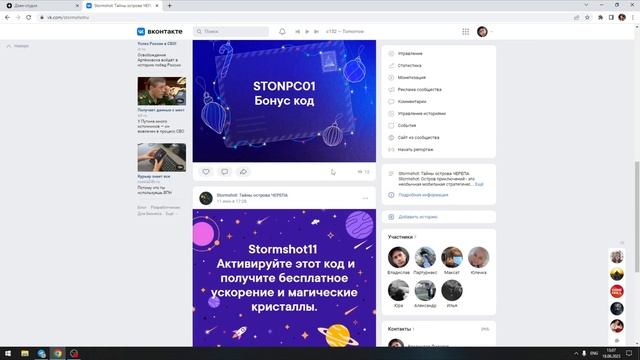Open the military officer news thumbnail

pos(162,91)
